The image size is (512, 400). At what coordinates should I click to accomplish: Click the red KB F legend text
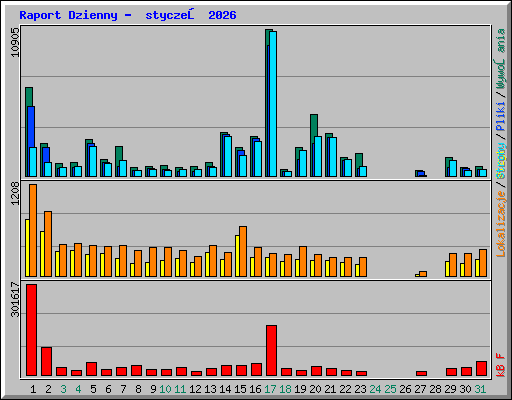(x=501, y=365)
